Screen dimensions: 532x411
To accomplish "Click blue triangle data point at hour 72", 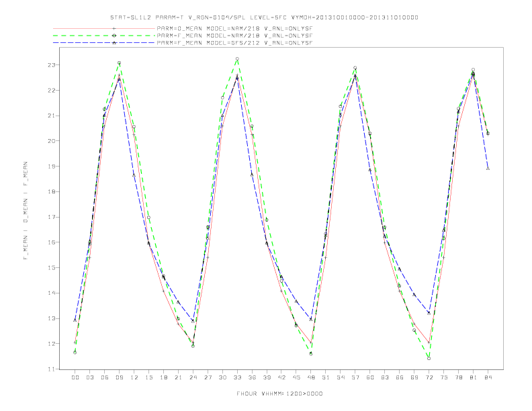I will [429, 313].
